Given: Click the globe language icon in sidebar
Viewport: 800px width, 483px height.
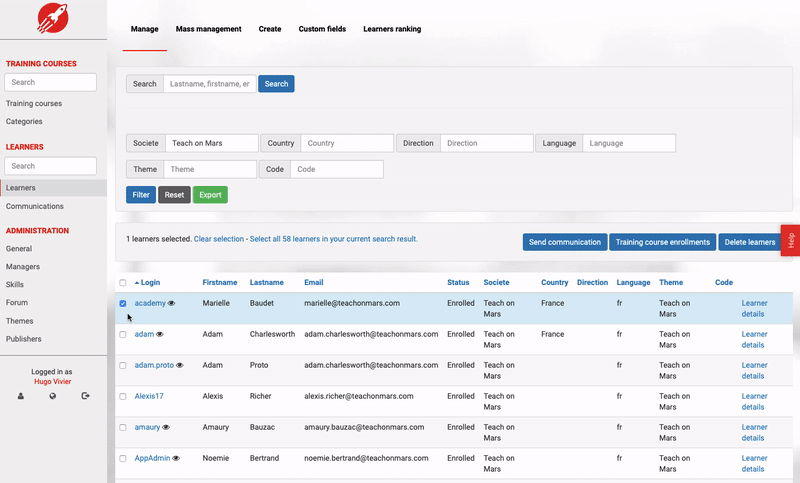Looking at the screenshot, I should 53,396.
